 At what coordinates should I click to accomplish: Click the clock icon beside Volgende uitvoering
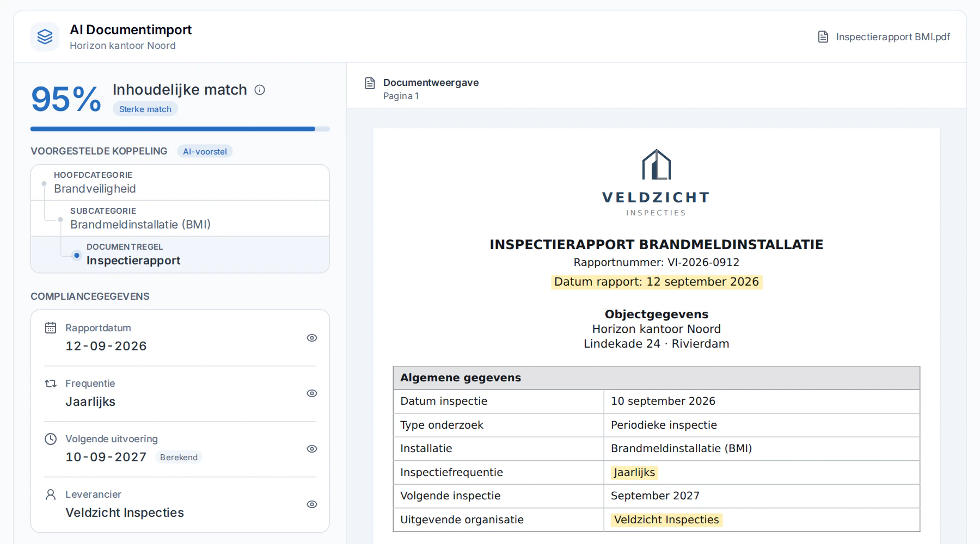click(x=51, y=439)
